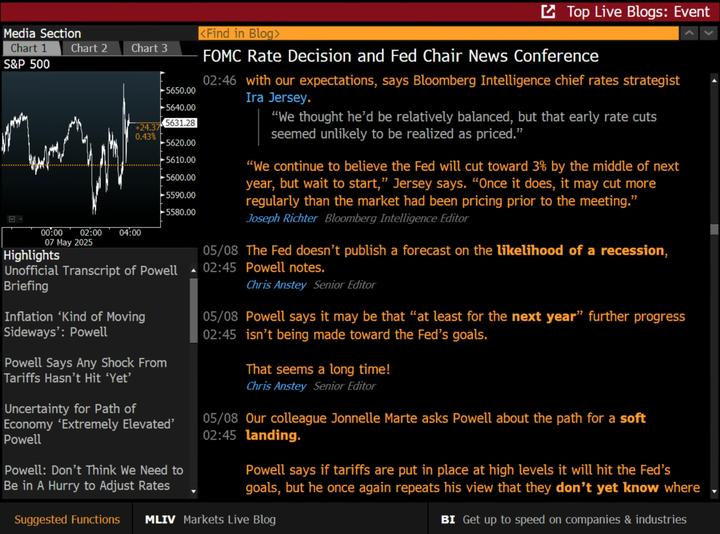Open Inflation 'Kind of Moving Sideways' highlight
This screenshot has height=534, width=720.
click(x=75, y=324)
